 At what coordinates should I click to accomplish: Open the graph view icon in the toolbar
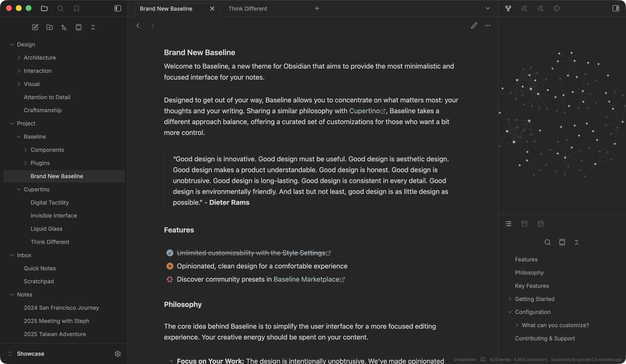point(508,8)
